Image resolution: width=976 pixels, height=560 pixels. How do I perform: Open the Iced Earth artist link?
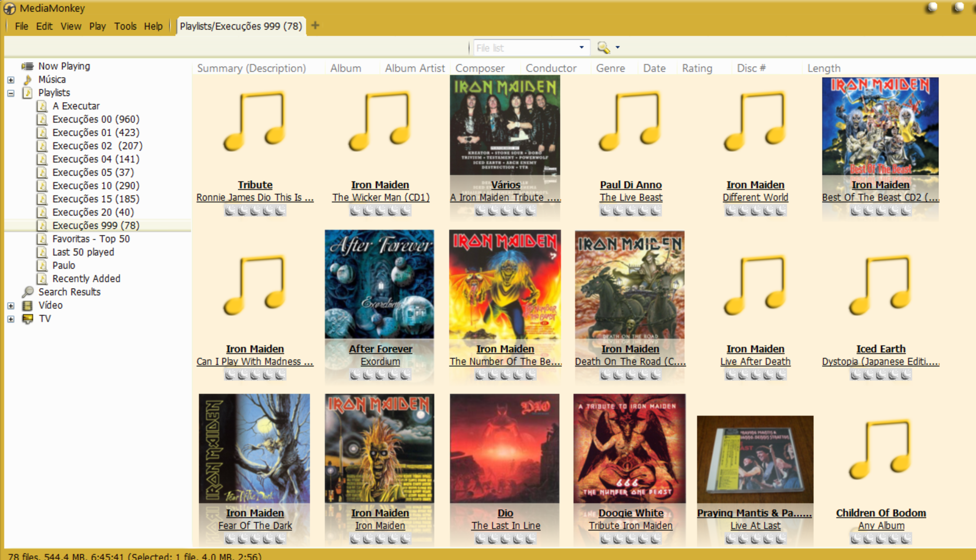[881, 349]
